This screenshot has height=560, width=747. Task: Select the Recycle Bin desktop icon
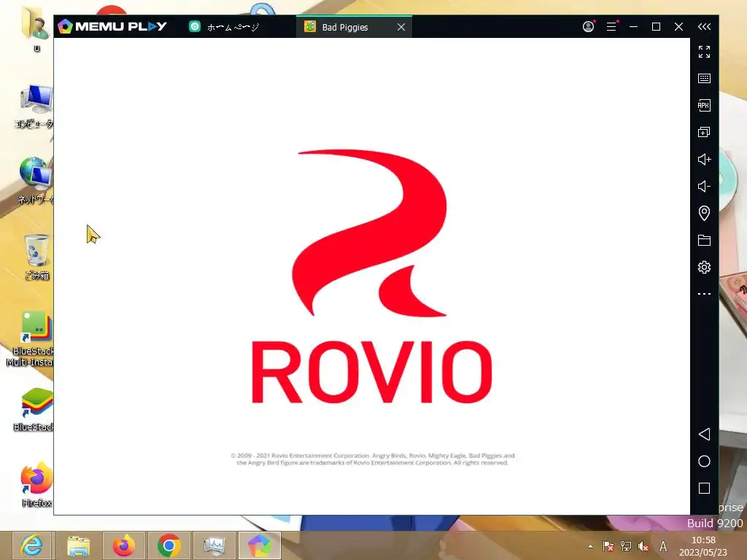(36, 257)
